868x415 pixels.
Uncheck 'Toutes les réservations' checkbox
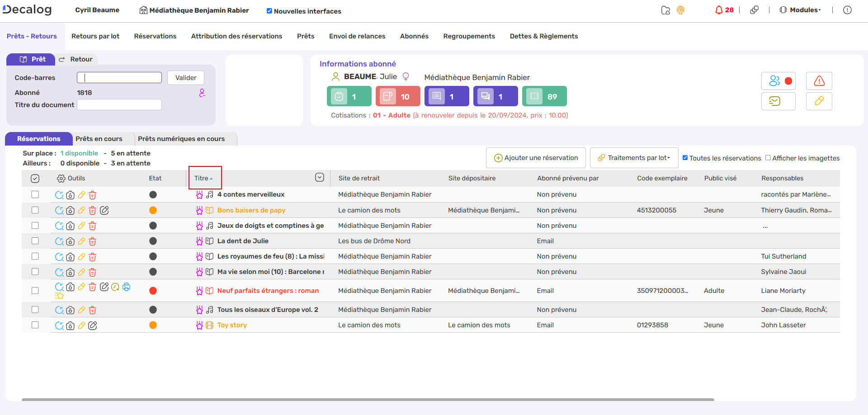685,158
